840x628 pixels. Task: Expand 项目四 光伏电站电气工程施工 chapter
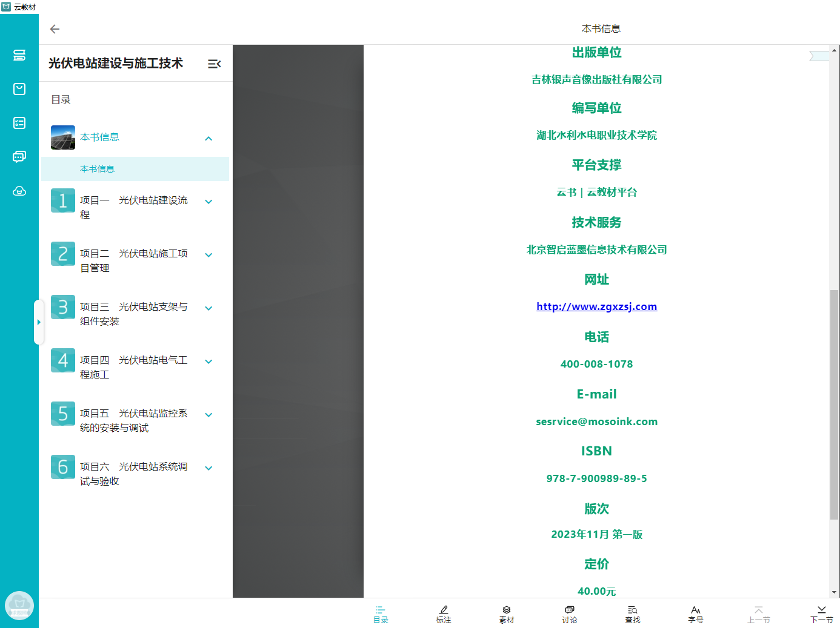(x=208, y=362)
